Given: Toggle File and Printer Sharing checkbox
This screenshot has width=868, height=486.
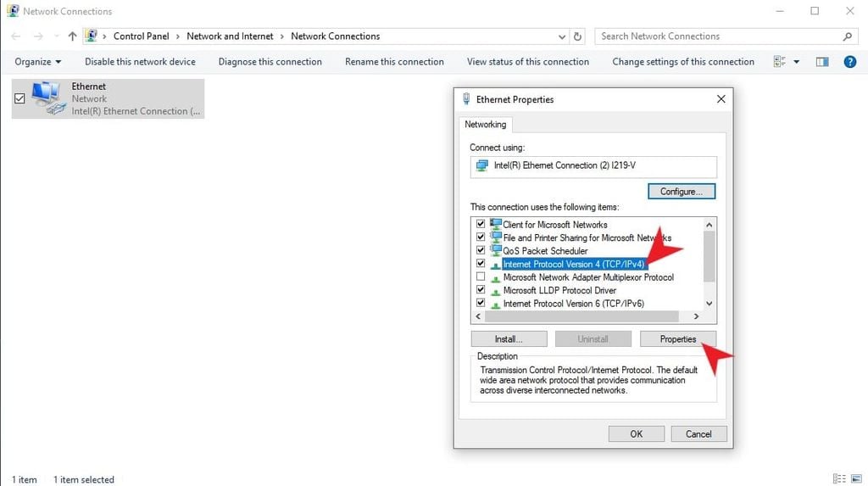Looking at the screenshot, I should coord(481,237).
